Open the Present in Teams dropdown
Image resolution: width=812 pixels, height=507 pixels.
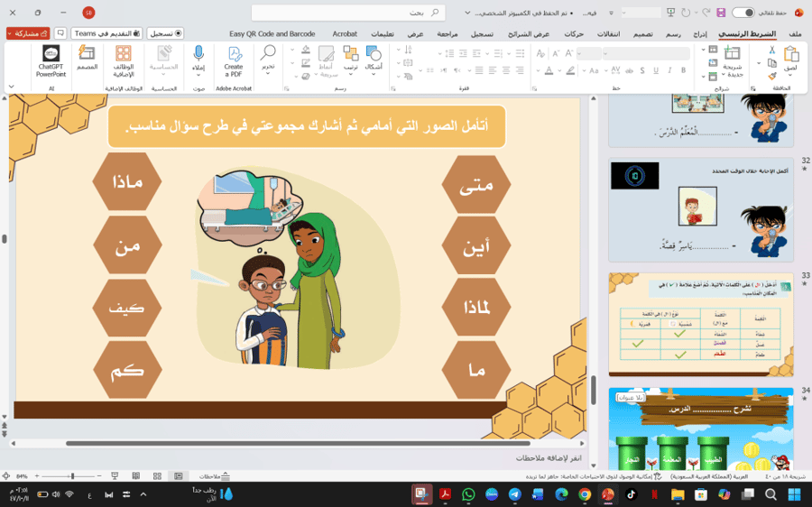point(106,33)
